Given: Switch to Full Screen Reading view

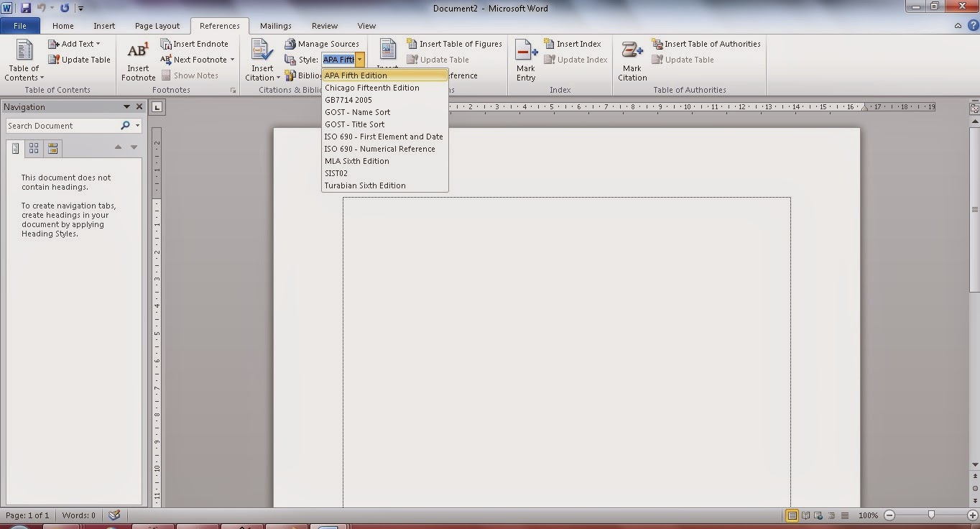Looking at the screenshot, I should coord(805,515).
